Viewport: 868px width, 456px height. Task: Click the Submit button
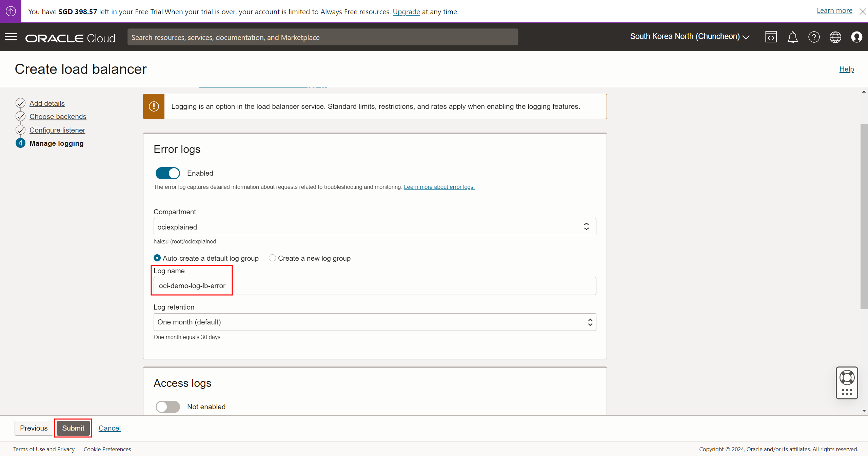[73, 428]
